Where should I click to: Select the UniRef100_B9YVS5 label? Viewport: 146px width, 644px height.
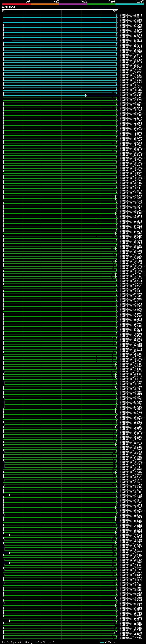coord(131,143)
